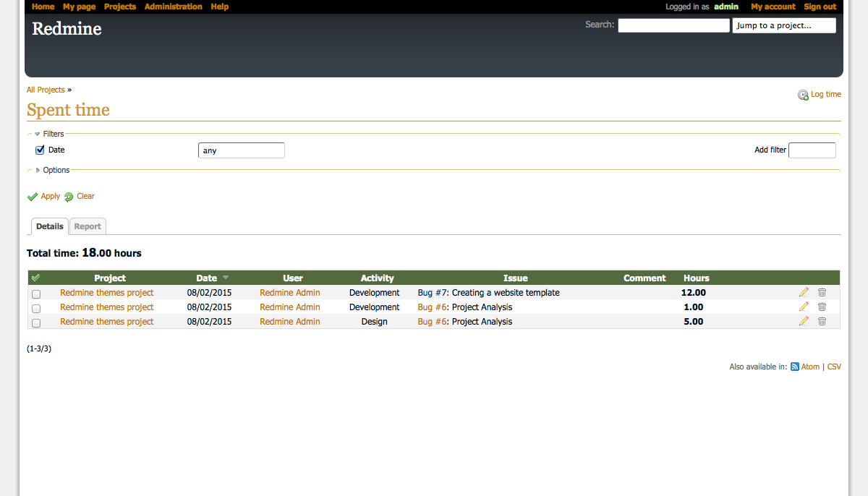Go to All Projects breadcrumb link
868x496 pixels.
click(46, 90)
